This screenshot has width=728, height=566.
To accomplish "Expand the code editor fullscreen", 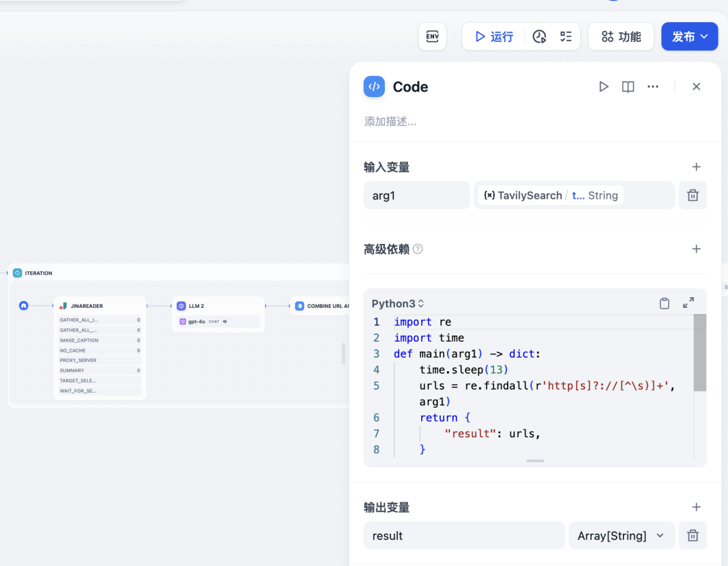I will pyautogui.click(x=688, y=303).
